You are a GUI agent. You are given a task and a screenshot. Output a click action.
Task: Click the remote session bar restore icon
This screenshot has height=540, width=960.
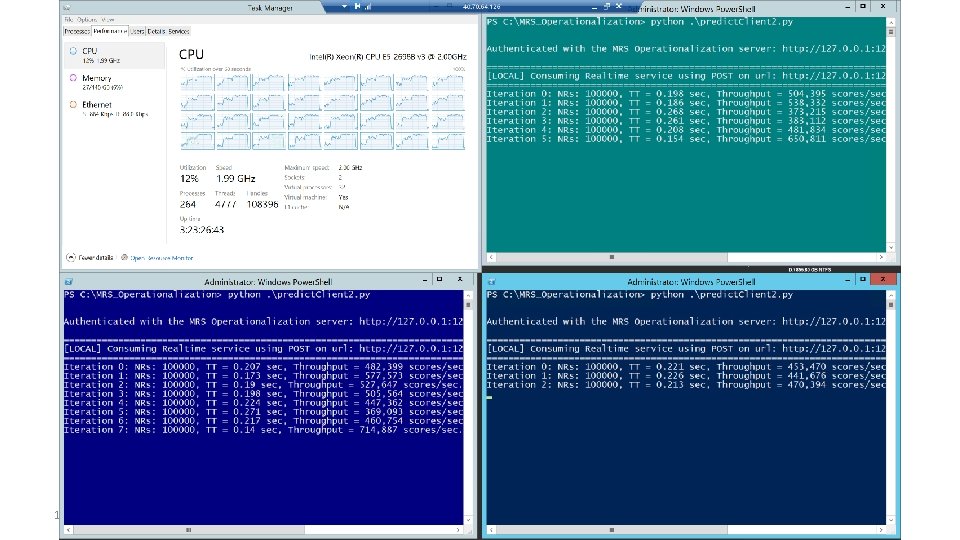pyautogui.click(x=607, y=6)
